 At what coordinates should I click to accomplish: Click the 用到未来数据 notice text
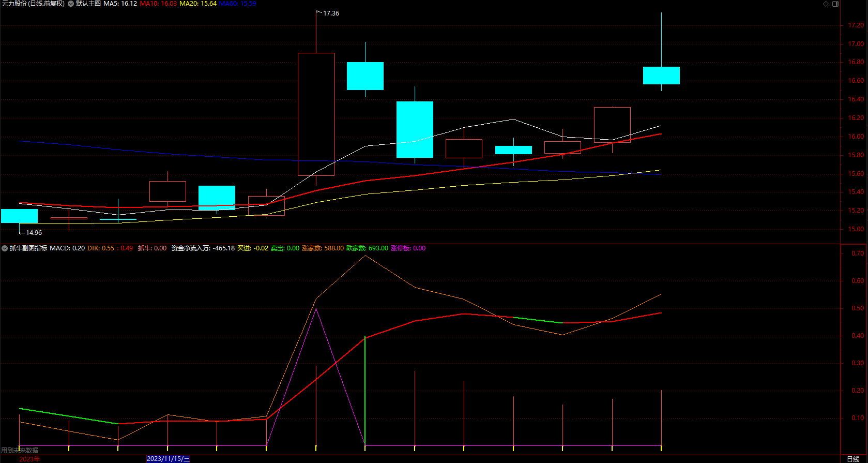[20, 451]
